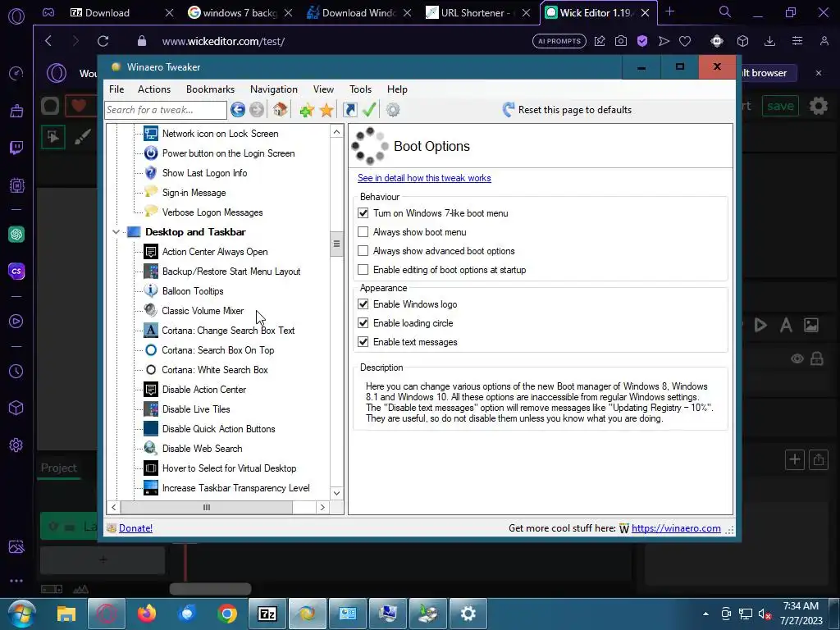This screenshot has width=840, height=630.
Task: Open Windows Start button on taskbar
Action: 21,614
